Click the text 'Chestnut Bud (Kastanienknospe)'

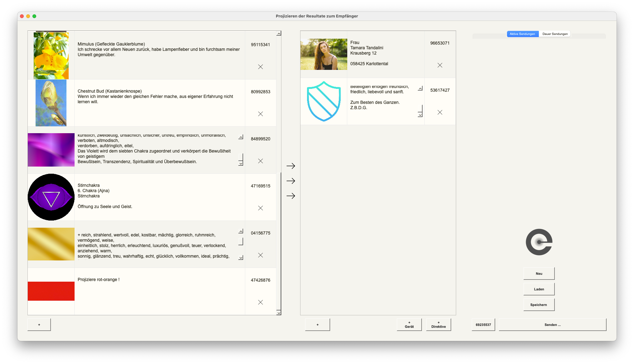click(x=110, y=91)
